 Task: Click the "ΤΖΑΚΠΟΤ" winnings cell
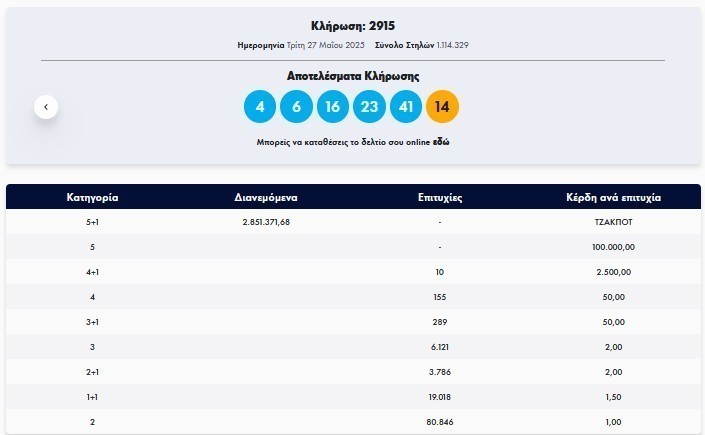click(x=614, y=222)
